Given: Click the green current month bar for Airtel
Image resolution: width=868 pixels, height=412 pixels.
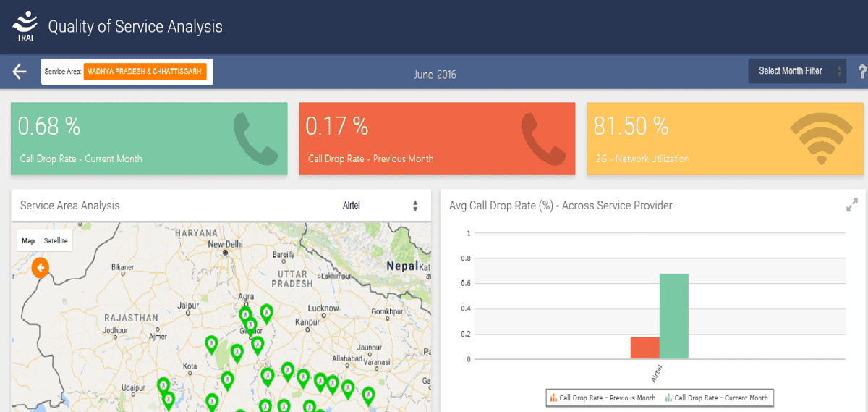Looking at the screenshot, I should [673, 316].
